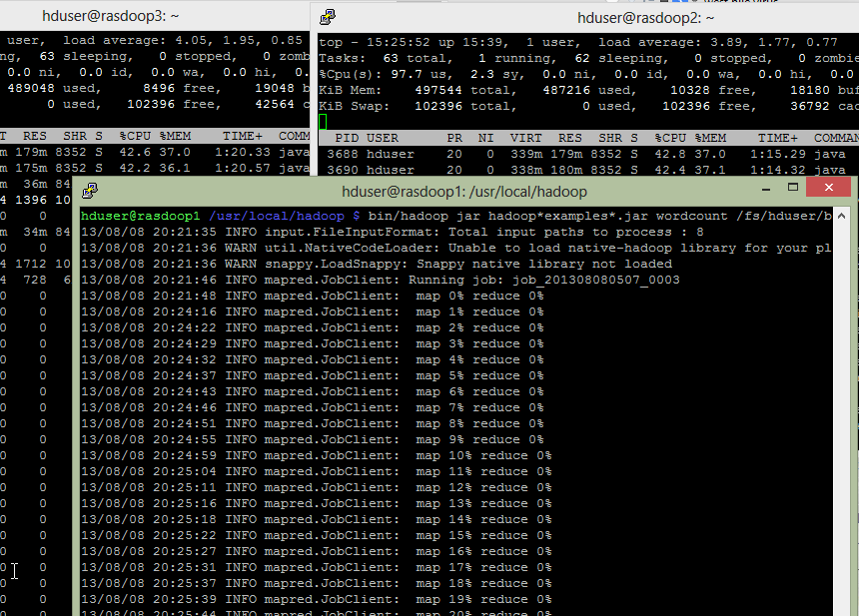The height and width of the screenshot is (616, 859).
Task: Click the rasdoop1 window vertical scrollbar track
Action: pyautogui.click(x=841, y=419)
